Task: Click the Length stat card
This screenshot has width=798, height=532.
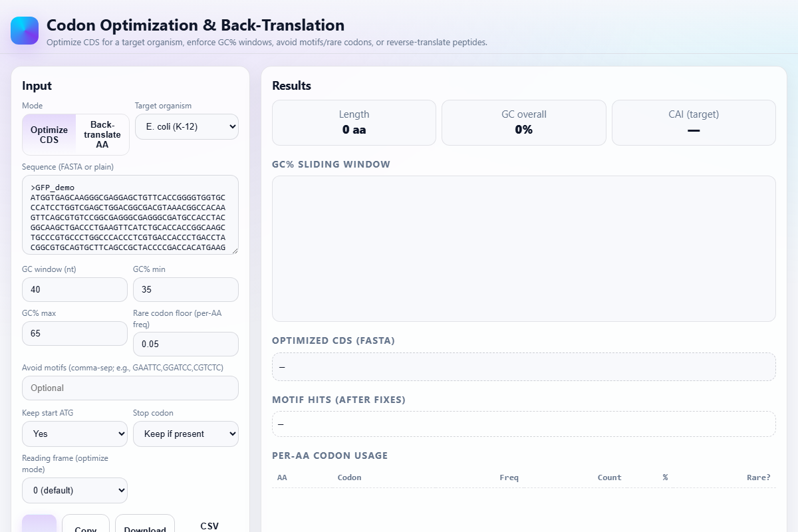Action: (x=354, y=122)
